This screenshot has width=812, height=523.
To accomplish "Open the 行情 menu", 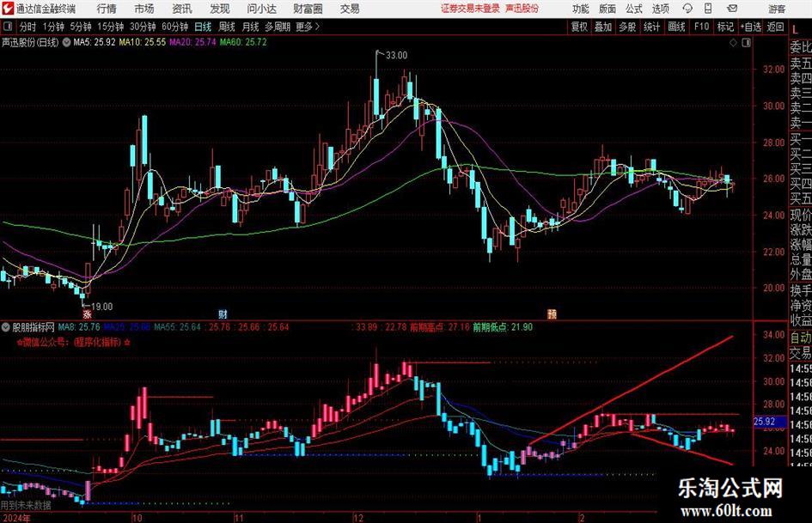I will (107, 9).
